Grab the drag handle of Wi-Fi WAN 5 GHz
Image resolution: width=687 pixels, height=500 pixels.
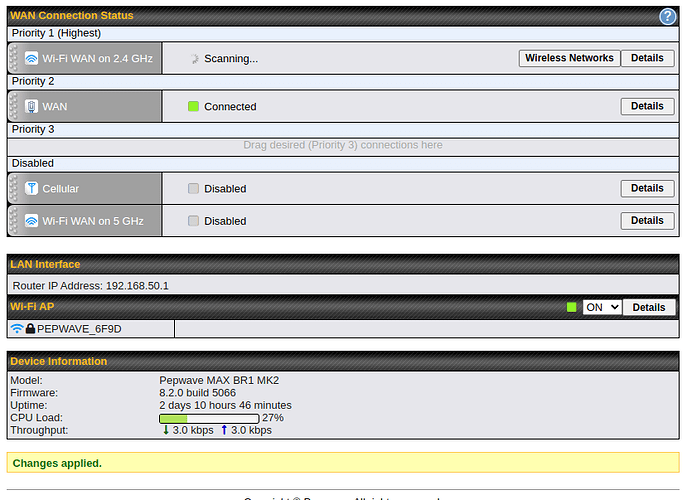(x=14, y=221)
